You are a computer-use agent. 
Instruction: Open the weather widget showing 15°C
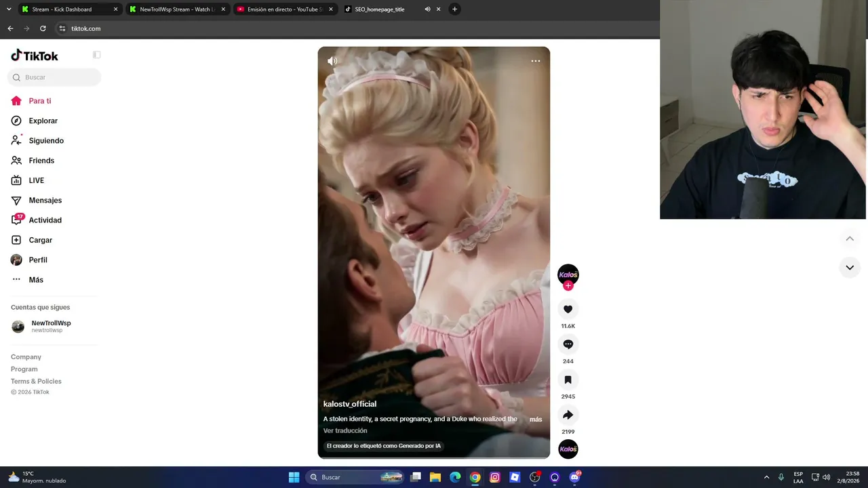(x=37, y=477)
